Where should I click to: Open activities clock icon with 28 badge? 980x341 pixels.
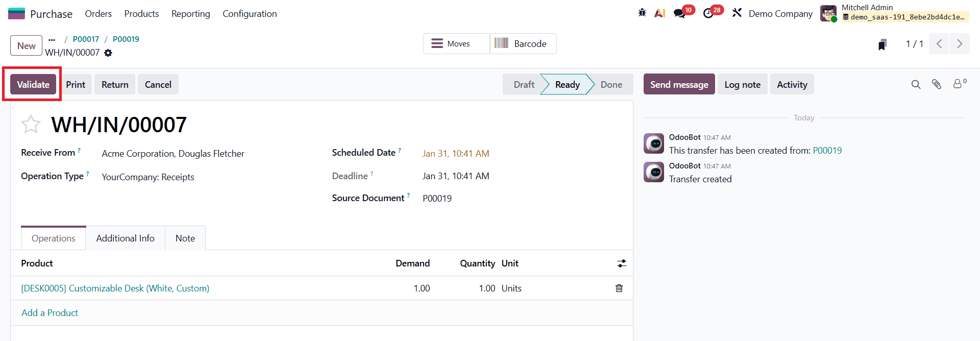(708, 13)
